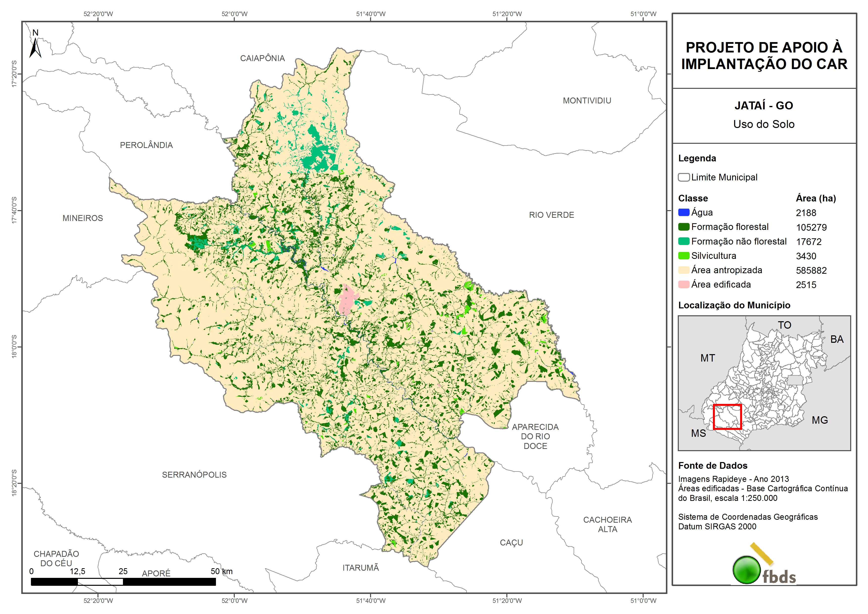This screenshot has width=868, height=614.
Task: Click the RIO VERDE municipality label
Action: [x=552, y=215]
